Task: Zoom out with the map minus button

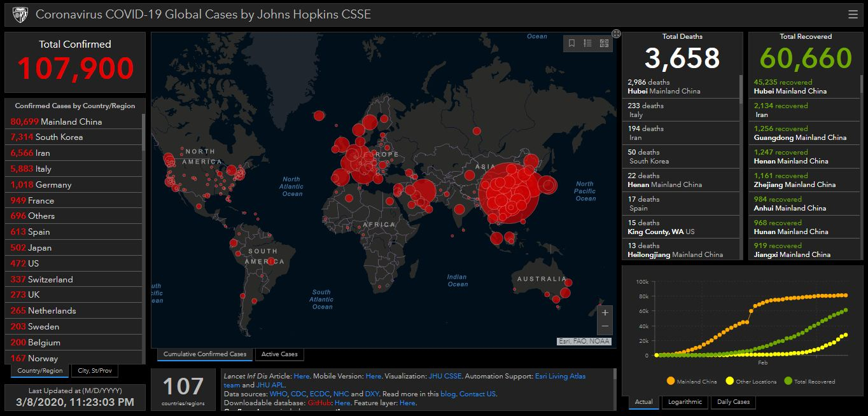Action: point(605,326)
